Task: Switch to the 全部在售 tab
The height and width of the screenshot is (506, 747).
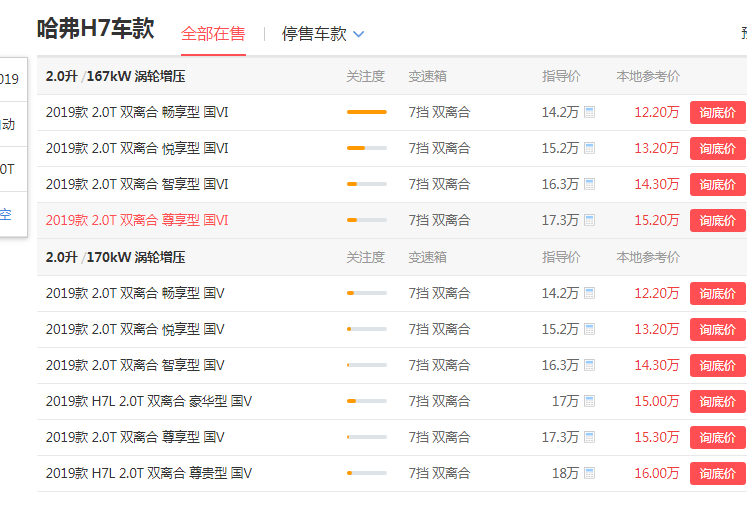Action: 213,34
